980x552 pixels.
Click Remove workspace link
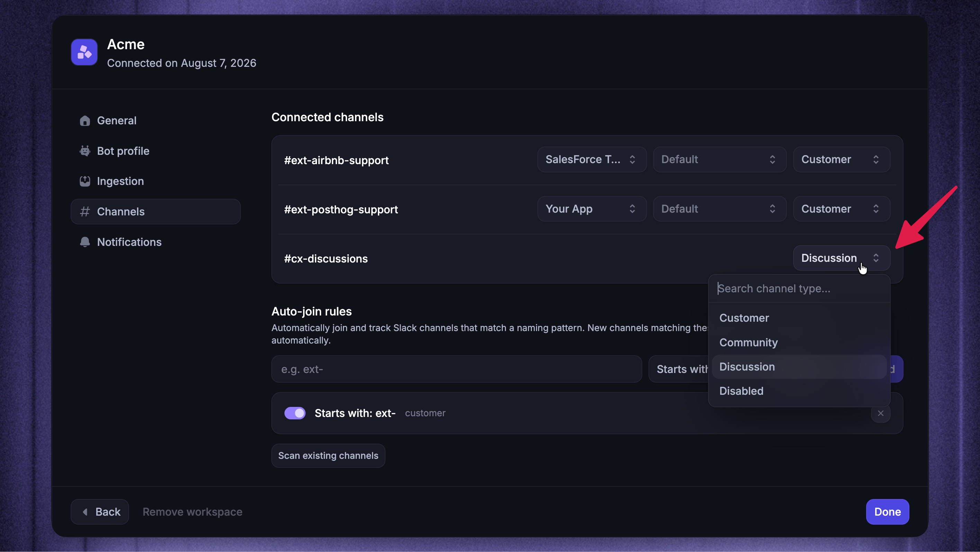pos(192,511)
